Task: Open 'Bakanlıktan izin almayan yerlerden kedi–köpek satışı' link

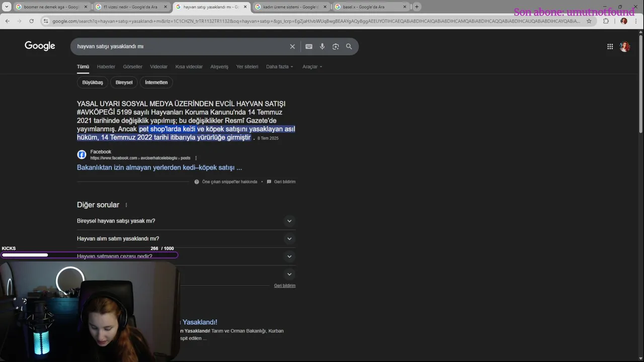Action: [159, 167]
